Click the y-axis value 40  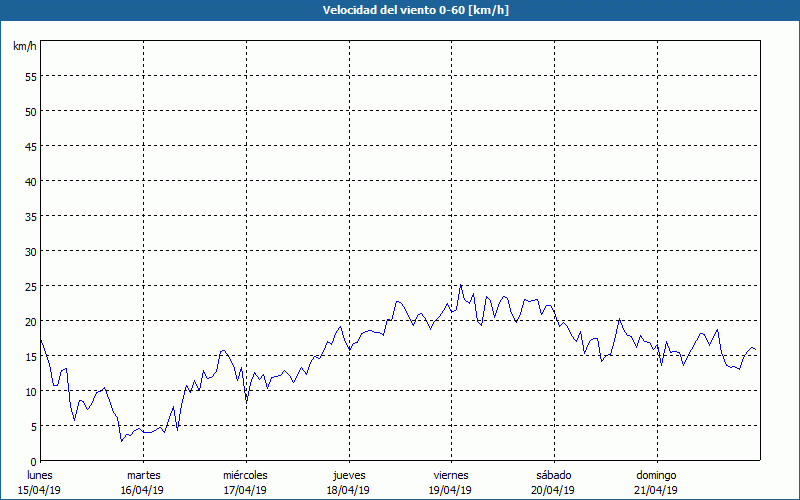click(31, 182)
